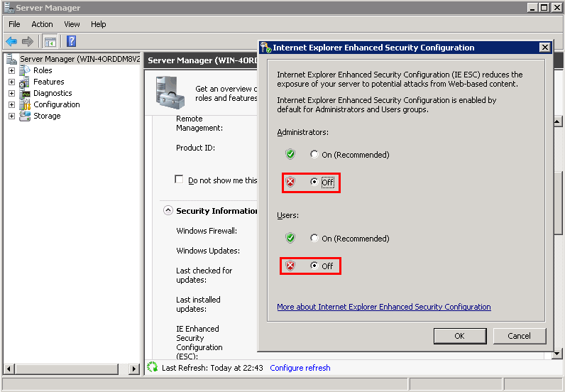Click the Server Manager root tree icon
Viewport: 565px width, 392px height.
click(11, 59)
